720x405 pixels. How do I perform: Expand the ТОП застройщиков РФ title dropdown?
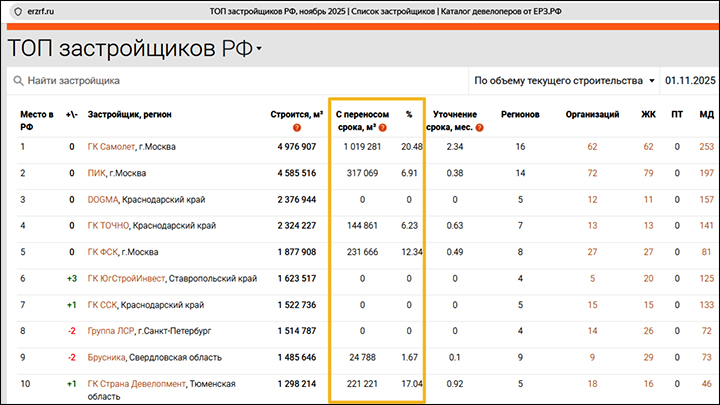[x=259, y=49]
